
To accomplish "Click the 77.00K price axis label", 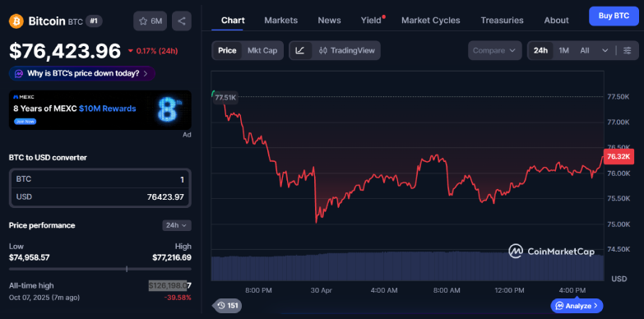I will (619, 122).
